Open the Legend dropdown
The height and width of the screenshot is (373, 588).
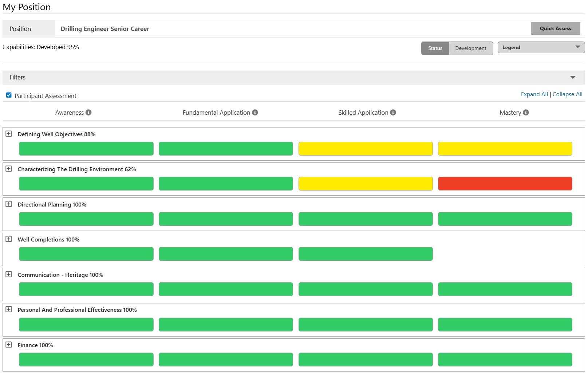pos(541,47)
